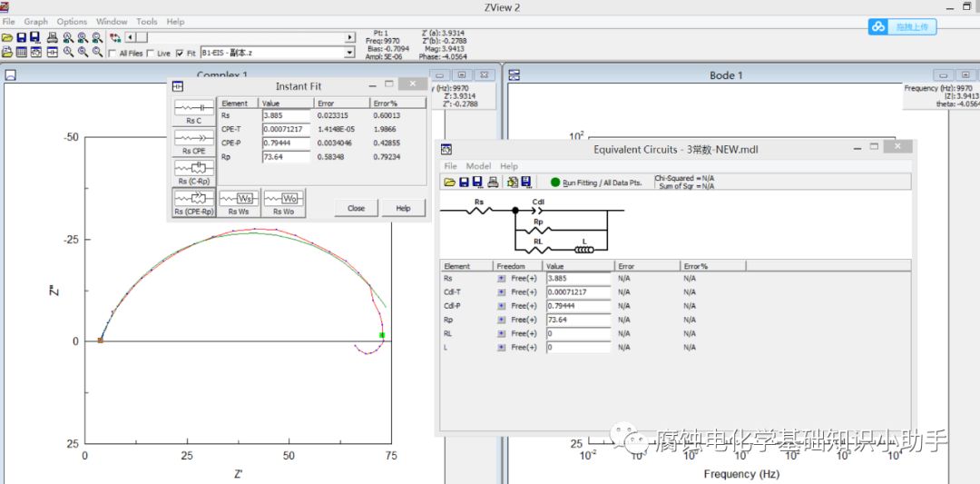This screenshot has height=484, width=980.
Task: Enable the All Files checkbox
Action: 113,54
